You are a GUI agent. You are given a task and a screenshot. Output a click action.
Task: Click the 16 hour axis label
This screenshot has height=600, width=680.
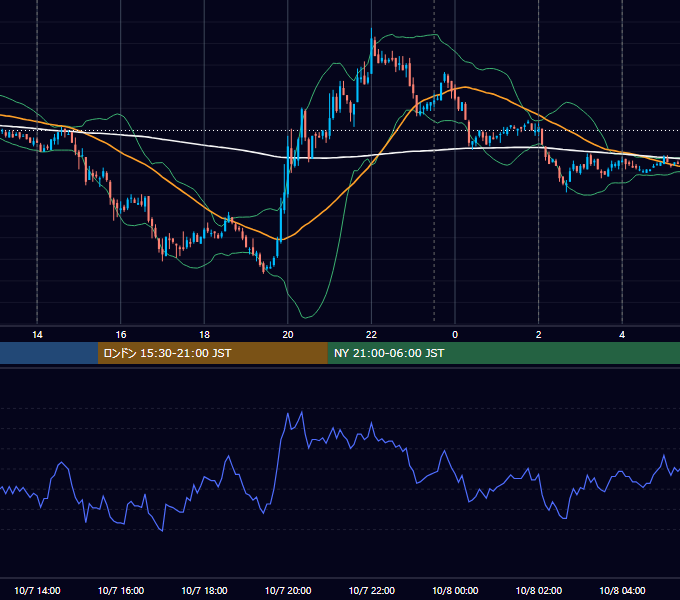point(121,335)
